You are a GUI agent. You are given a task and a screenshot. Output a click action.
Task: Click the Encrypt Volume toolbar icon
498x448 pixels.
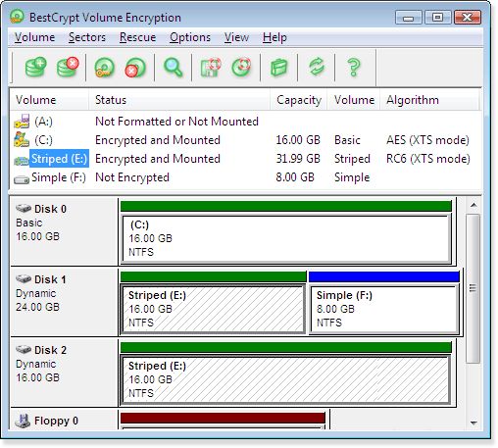36,67
